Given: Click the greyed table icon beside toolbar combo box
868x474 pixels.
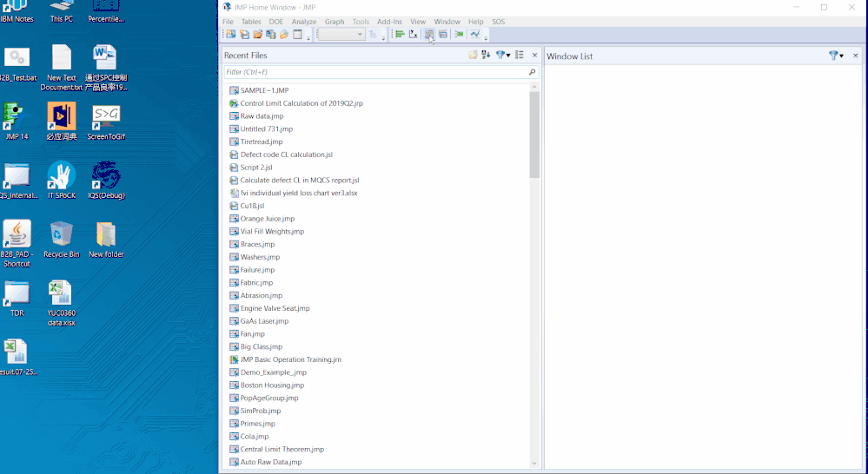Looking at the screenshot, I should [373, 35].
